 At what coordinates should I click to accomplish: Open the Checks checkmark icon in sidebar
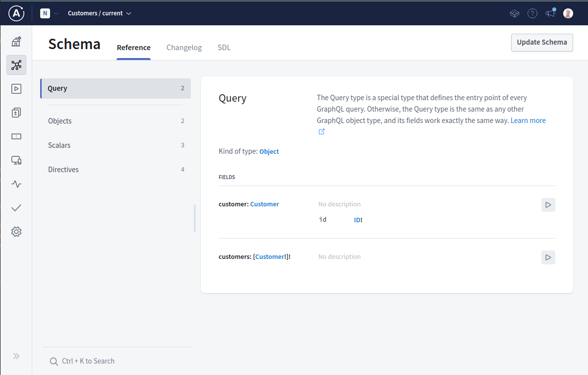click(16, 208)
